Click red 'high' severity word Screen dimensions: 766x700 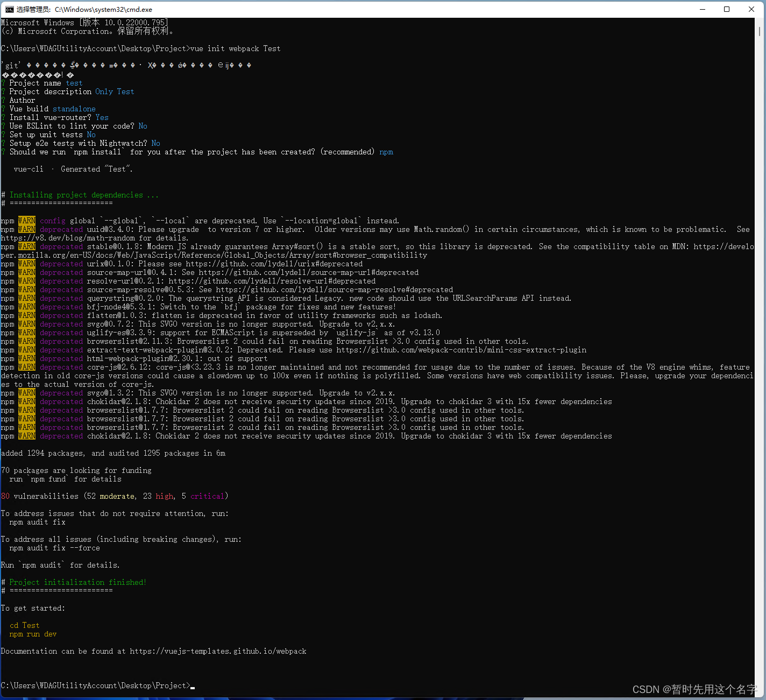click(x=164, y=496)
